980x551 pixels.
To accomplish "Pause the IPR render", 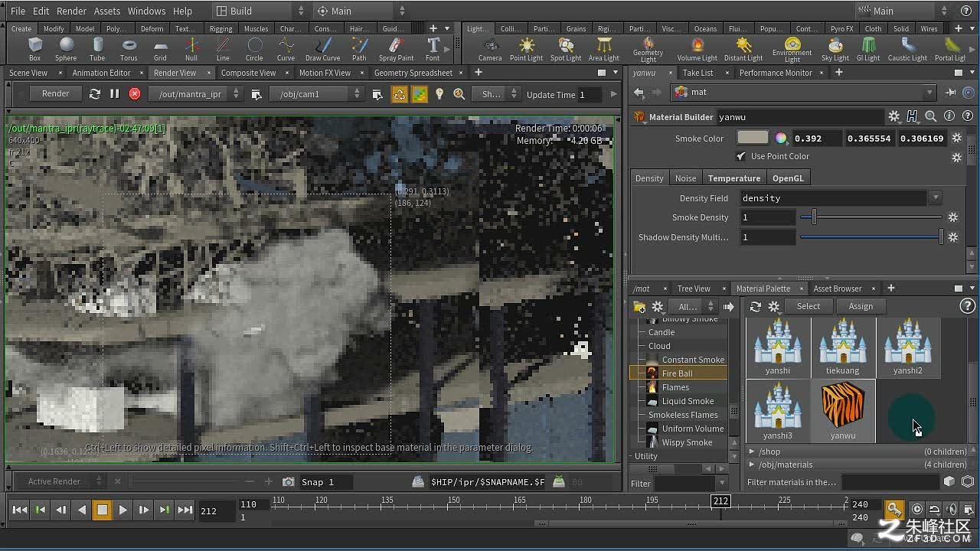I will (115, 94).
